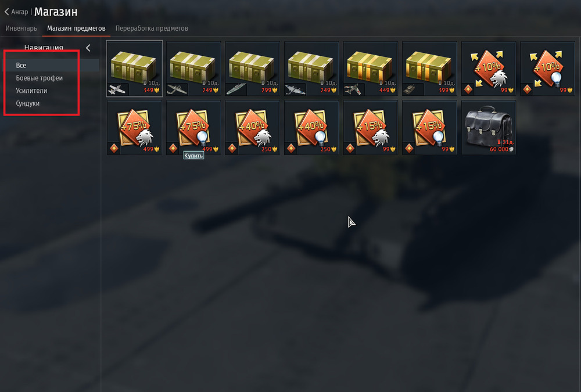Select the +10% lion booster
This screenshot has height=392, width=581.
[489, 69]
